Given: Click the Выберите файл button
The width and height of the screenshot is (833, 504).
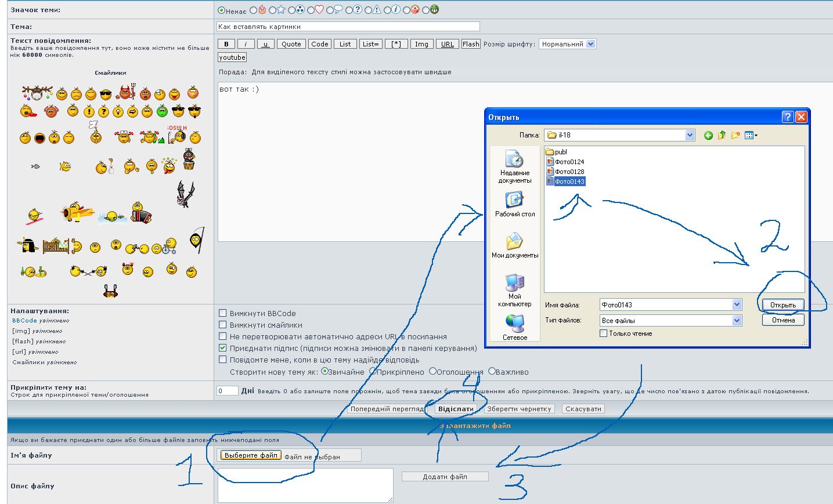Looking at the screenshot, I should coord(251,455).
